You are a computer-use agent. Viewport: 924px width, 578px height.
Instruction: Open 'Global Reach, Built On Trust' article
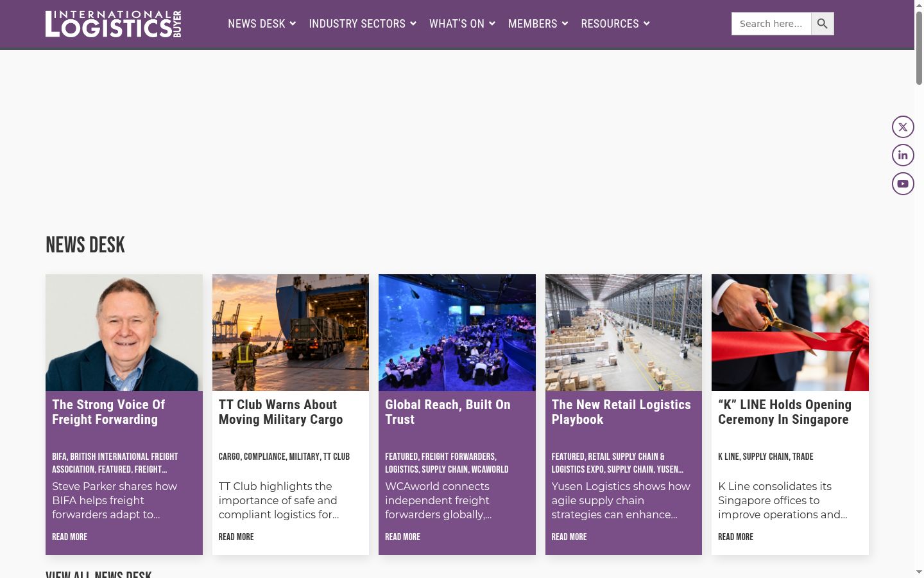[x=448, y=412]
